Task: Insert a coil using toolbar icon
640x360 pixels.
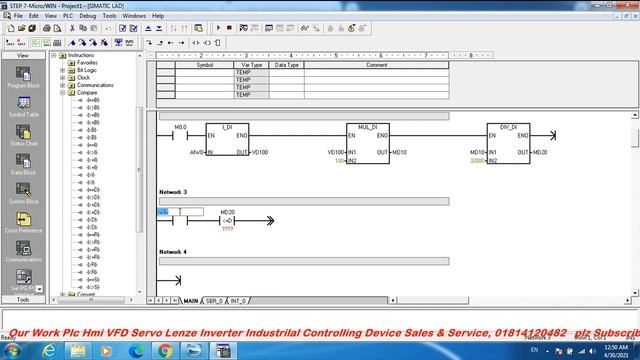Action: tap(207, 43)
